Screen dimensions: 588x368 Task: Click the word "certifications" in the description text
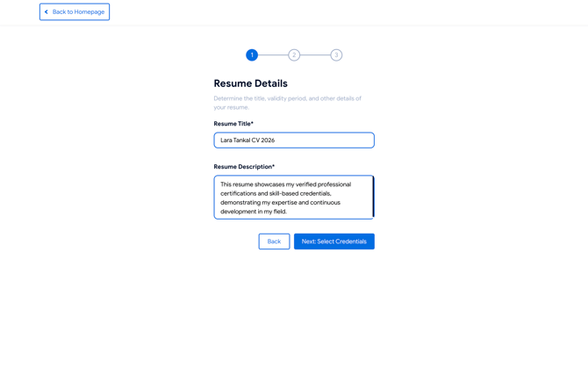point(240,194)
